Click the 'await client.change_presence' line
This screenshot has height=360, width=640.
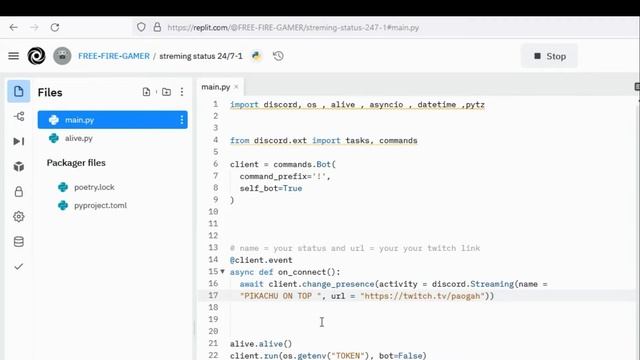coord(394,284)
